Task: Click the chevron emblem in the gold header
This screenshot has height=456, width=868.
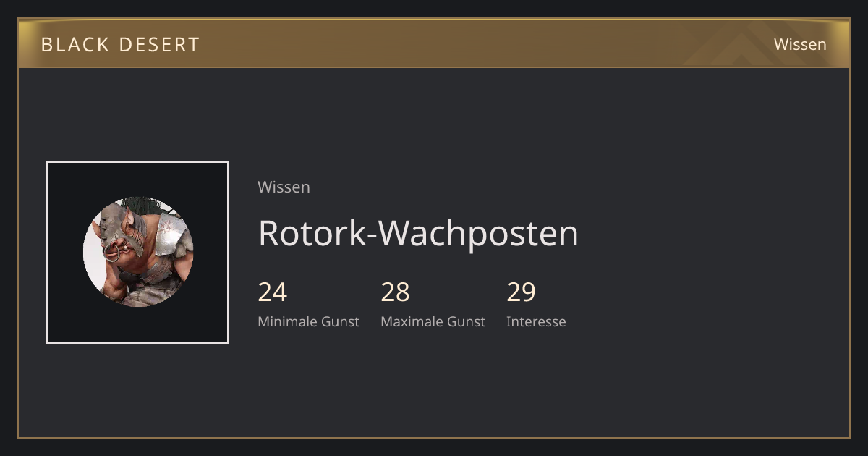Action: 731,45
